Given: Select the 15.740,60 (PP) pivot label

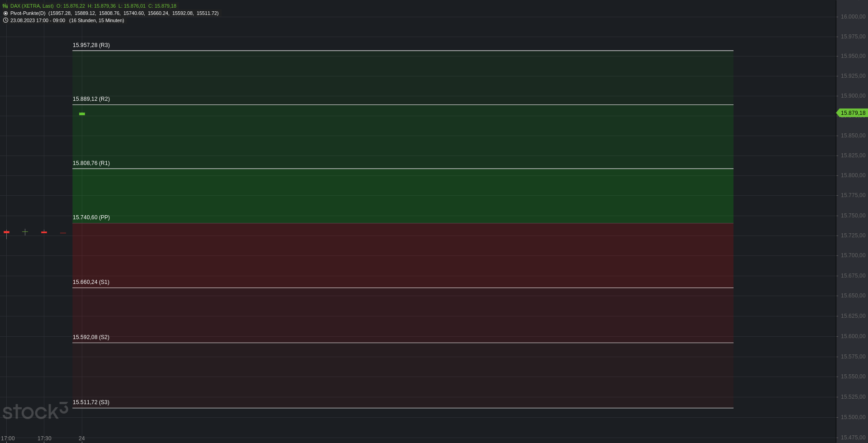Looking at the screenshot, I should tap(91, 217).
